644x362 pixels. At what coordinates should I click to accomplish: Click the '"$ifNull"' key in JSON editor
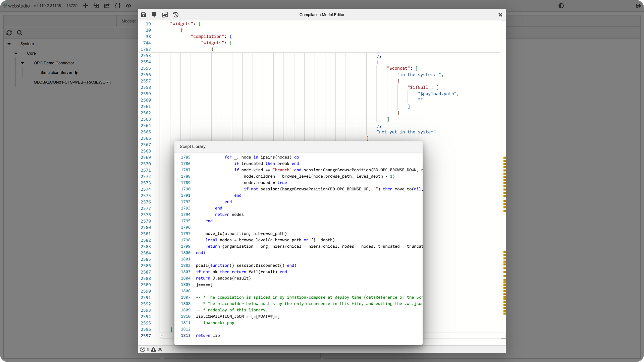point(419,87)
